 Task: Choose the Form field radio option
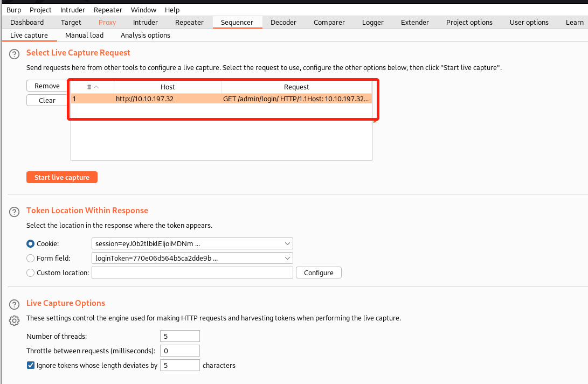(x=31, y=258)
